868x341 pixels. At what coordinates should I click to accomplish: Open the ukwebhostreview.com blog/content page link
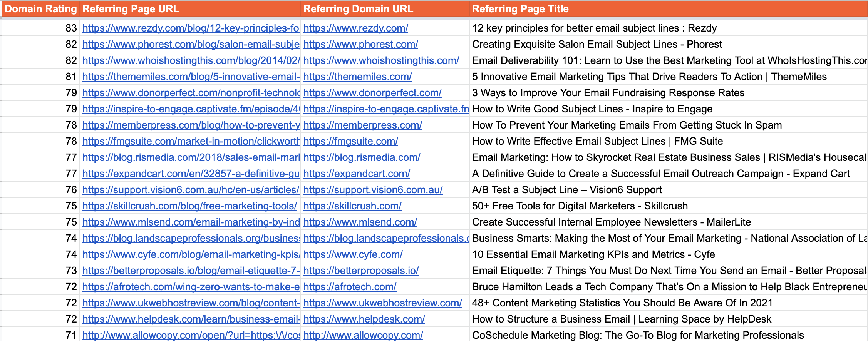pos(191,303)
